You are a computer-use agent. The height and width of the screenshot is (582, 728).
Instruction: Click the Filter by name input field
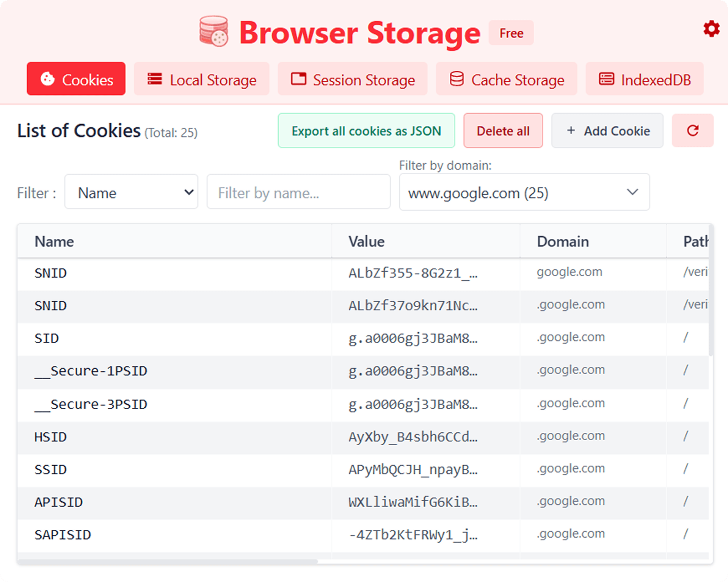(x=298, y=192)
